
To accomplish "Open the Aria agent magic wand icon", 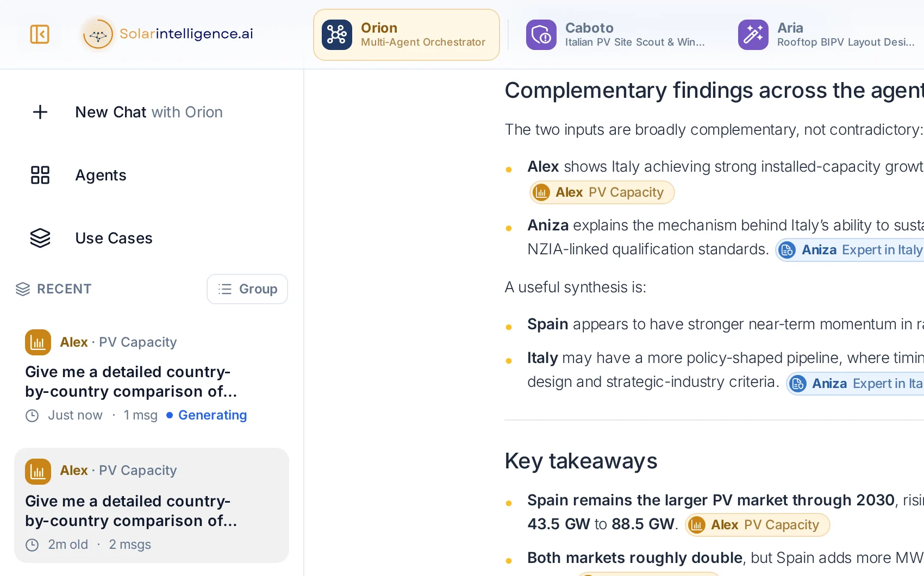I will click(753, 35).
